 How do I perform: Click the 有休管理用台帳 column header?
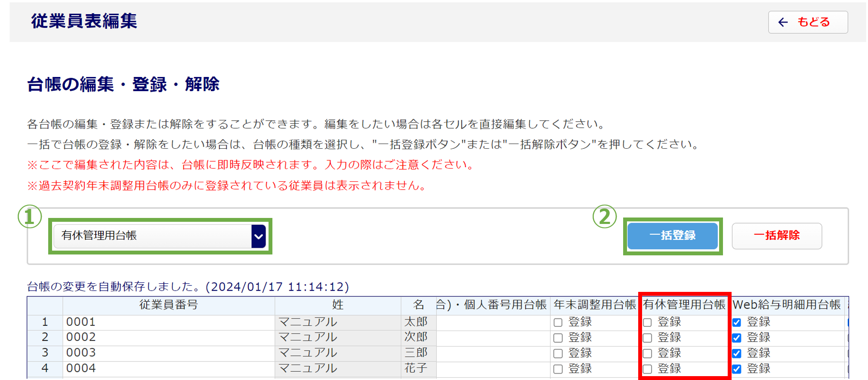click(x=684, y=305)
